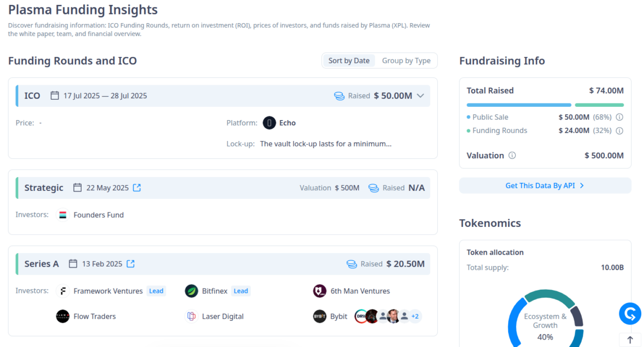Click the blue Public Sale progress bar
This screenshot has width=644, height=347.
[519, 105]
